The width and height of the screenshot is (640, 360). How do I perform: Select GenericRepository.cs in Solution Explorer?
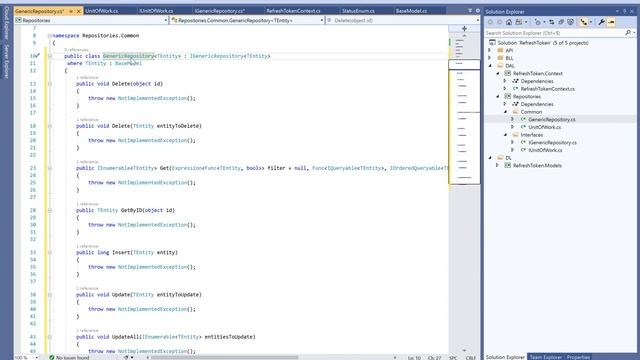coord(552,120)
